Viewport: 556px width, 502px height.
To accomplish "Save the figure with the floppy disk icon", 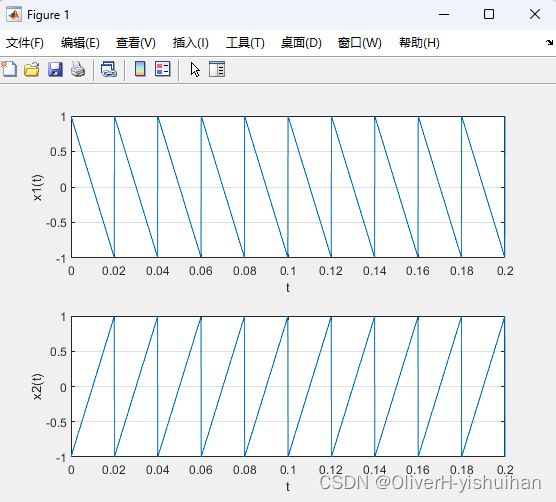I will [x=55, y=69].
